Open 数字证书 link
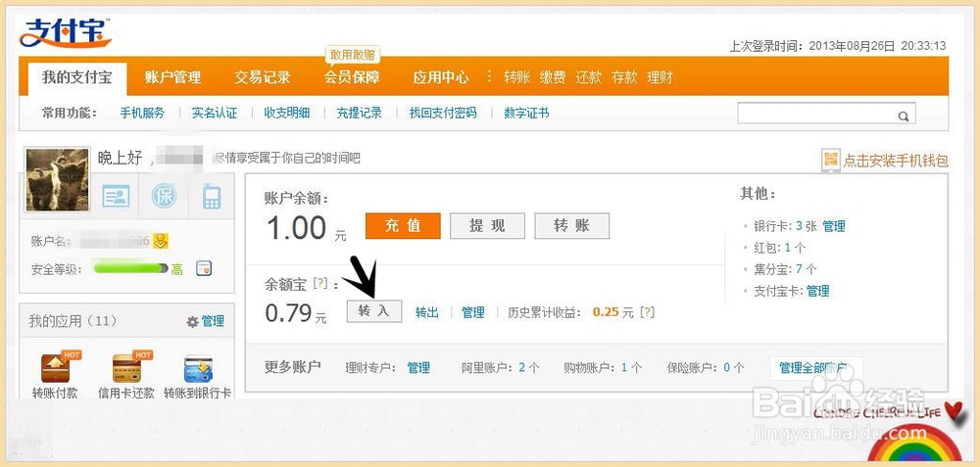The height and width of the screenshot is (467, 980). tap(526, 113)
